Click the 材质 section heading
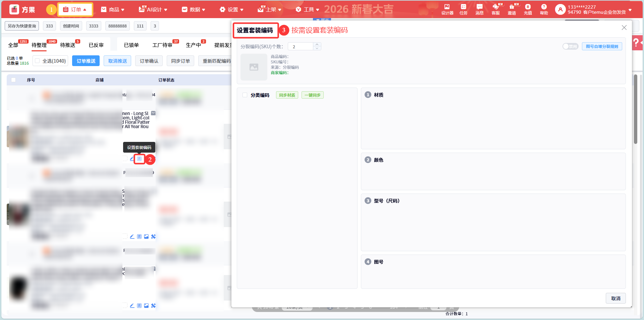This screenshot has height=320, width=644. coord(379,95)
